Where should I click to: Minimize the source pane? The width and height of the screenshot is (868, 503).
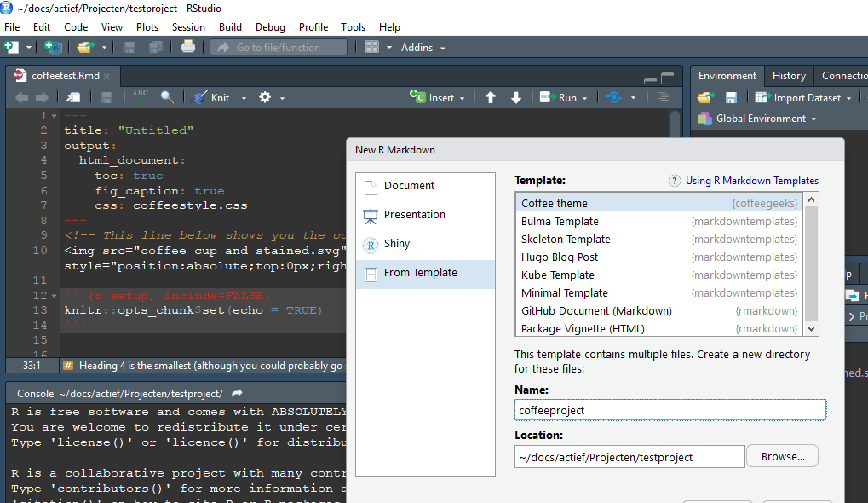651,80
